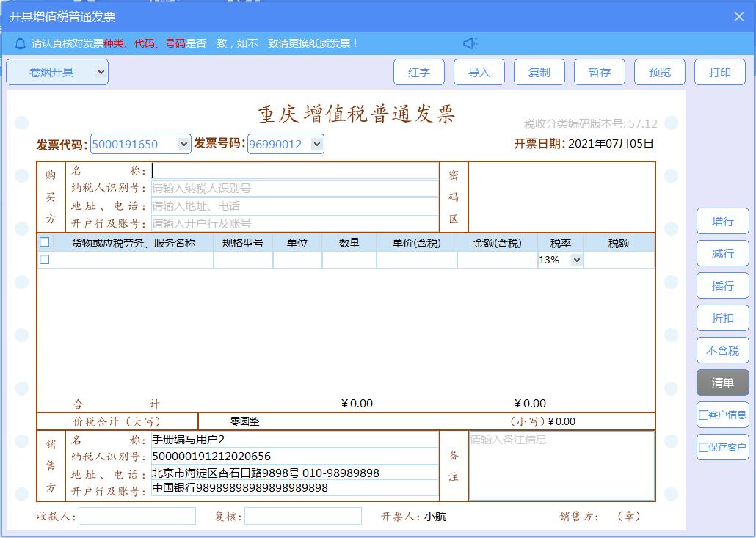Click the 红字 red-letter invoice button
Image resolution: width=756 pixels, height=538 pixels.
[418, 72]
